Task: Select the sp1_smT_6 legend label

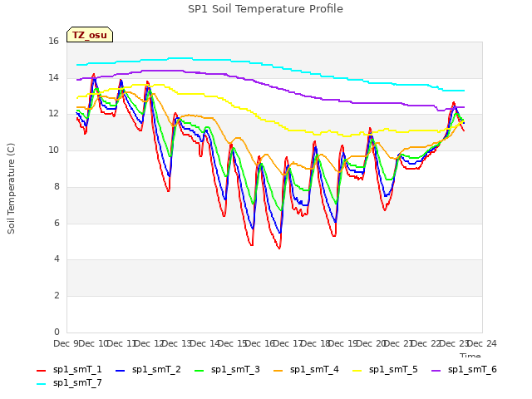Action: point(472,369)
